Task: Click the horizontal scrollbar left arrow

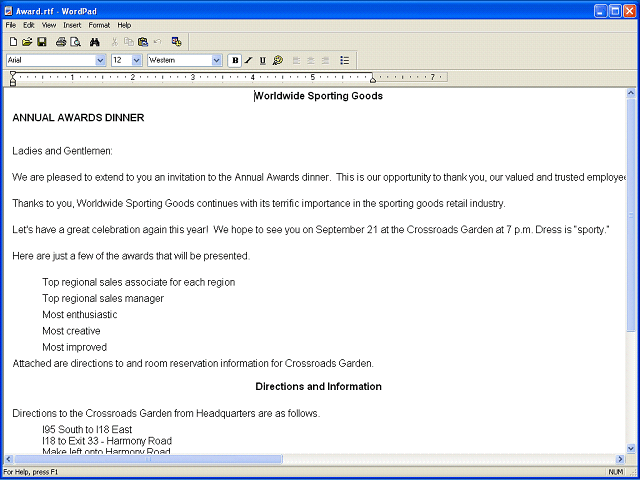Action: pyautogui.click(x=9, y=459)
